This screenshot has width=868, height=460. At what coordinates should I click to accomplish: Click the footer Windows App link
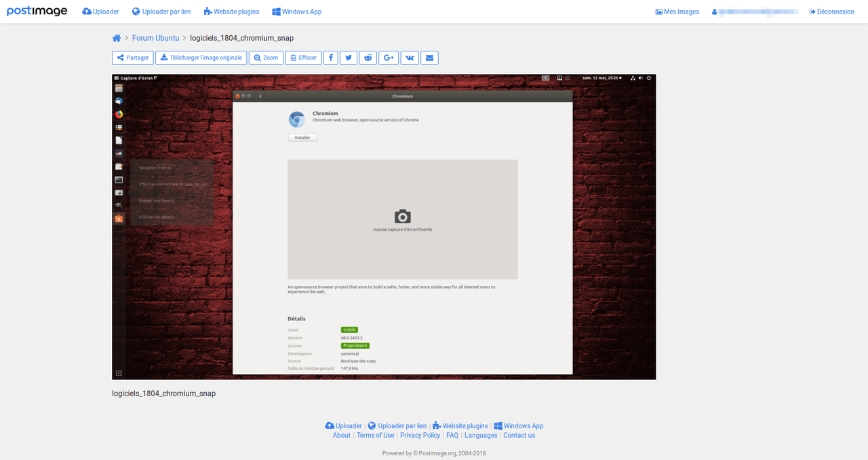coord(519,426)
